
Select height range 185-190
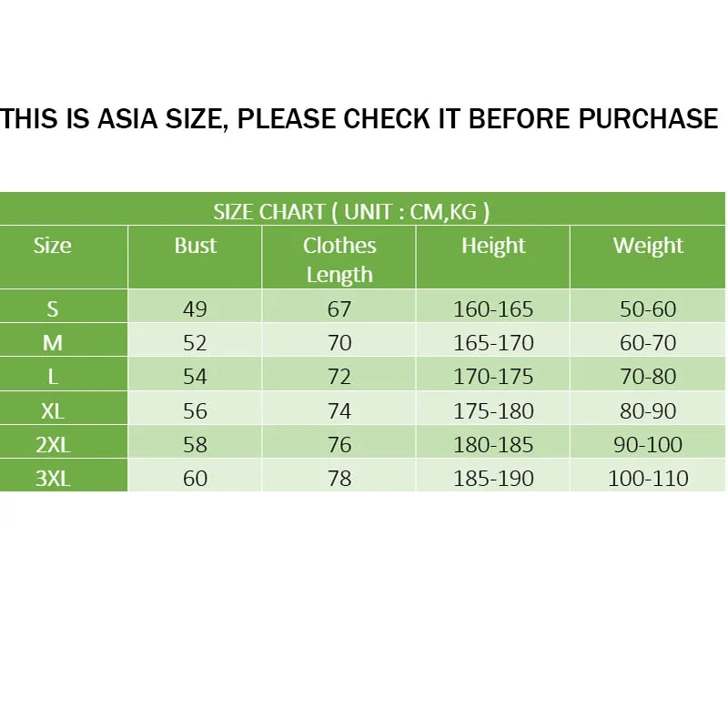(493, 479)
